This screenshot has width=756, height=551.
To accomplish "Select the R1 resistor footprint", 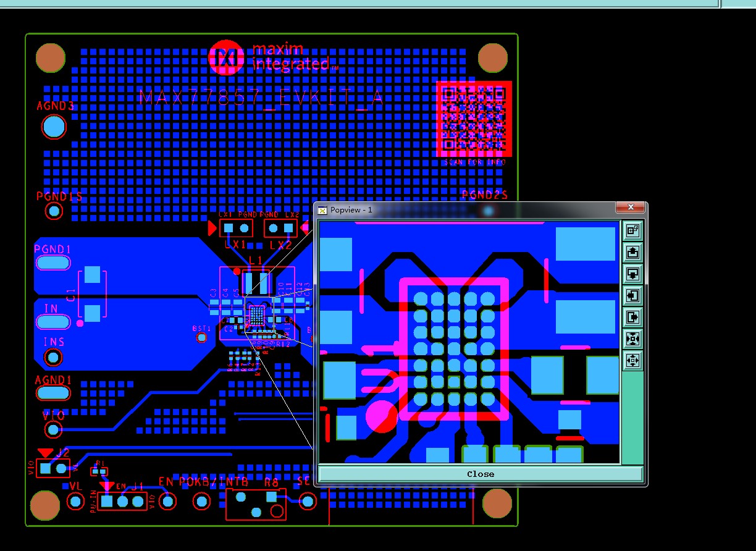I will pos(99,471).
